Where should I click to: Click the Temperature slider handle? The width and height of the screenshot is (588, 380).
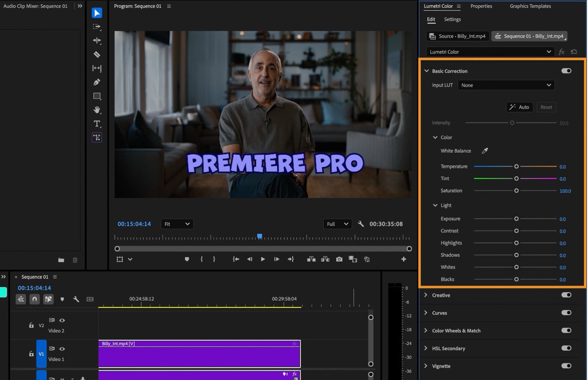[x=516, y=166]
